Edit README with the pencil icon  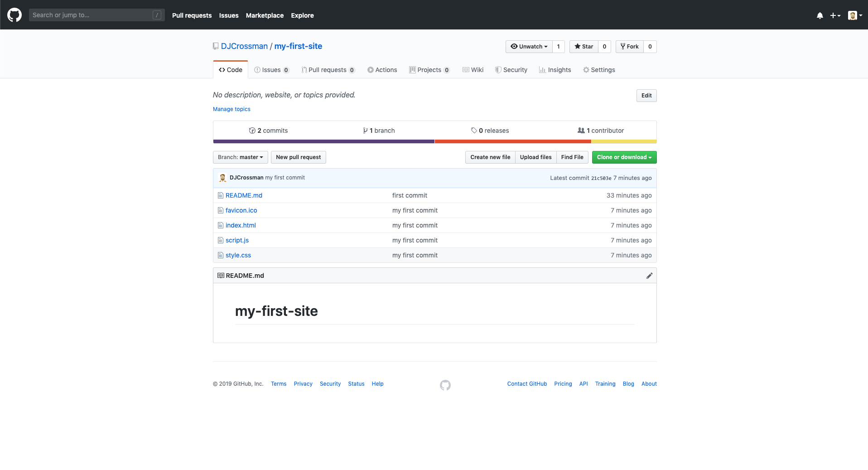click(x=649, y=276)
